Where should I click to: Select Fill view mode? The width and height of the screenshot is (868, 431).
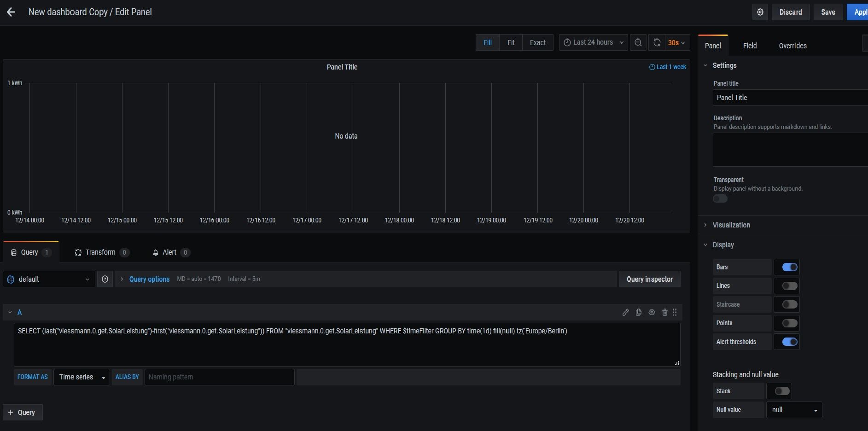click(488, 42)
